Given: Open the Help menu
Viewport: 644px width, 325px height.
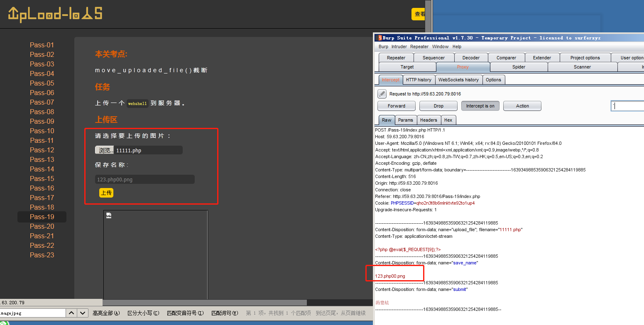Looking at the screenshot, I should tap(457, 46).
